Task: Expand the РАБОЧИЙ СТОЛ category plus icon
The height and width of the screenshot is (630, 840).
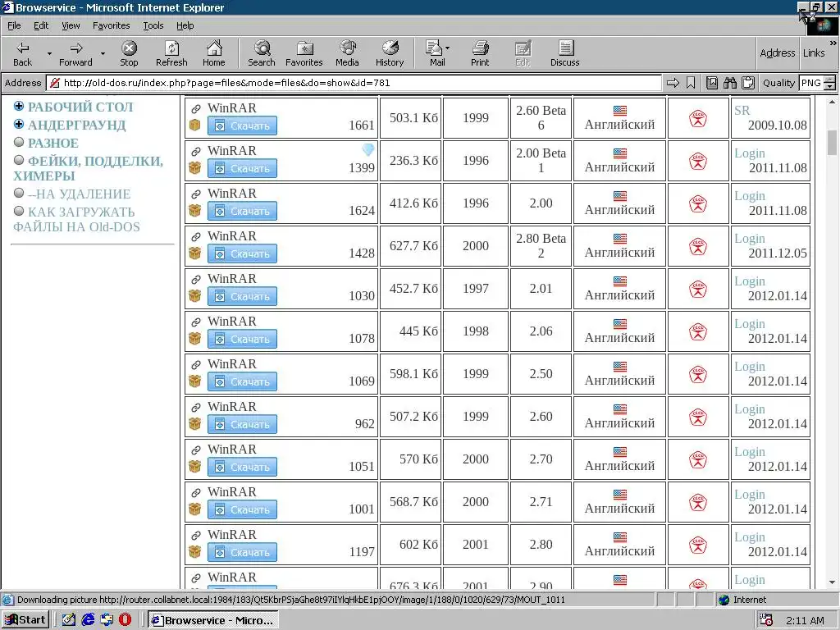Action: pyautogui.click(x=19, y=106)
